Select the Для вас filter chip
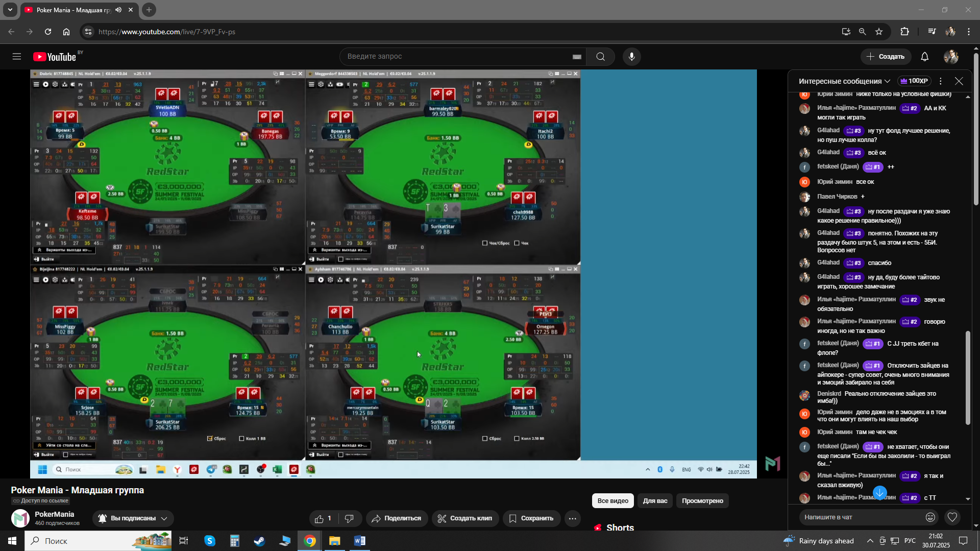The height and width of the screenshot is (551, 980). 655,501
